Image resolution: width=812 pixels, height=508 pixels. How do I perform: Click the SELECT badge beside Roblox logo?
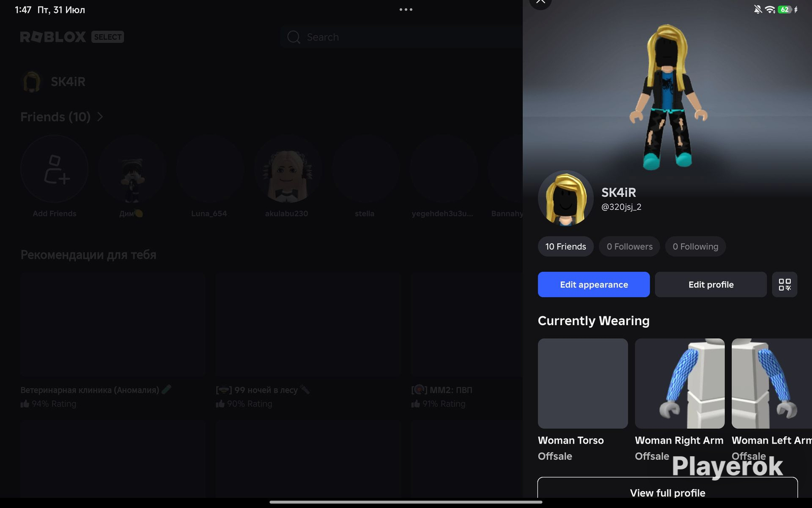pyautogui.click(x=108, y=37)
